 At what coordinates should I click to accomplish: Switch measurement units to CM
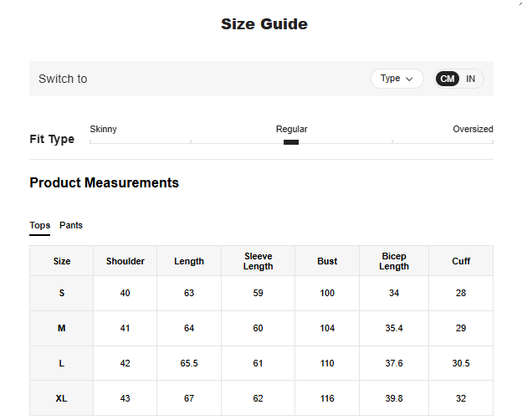point(448,79)
